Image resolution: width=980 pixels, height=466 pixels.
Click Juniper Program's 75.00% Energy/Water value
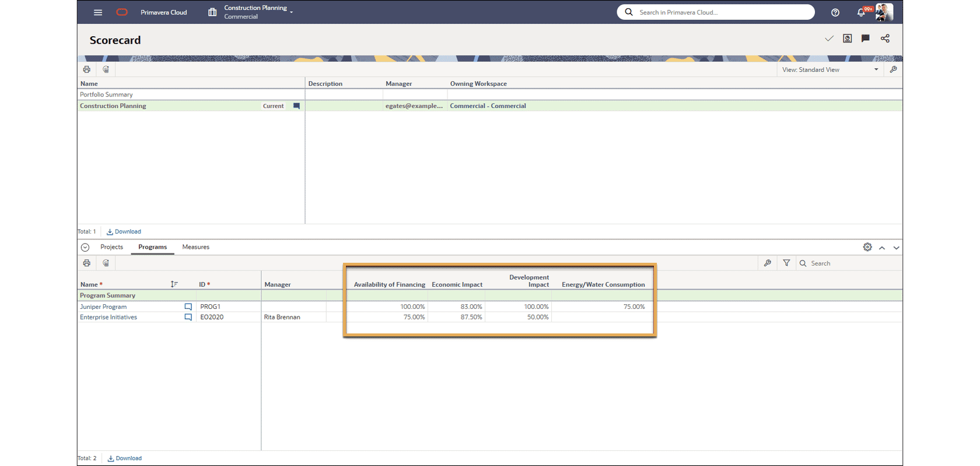click(634, 307)
